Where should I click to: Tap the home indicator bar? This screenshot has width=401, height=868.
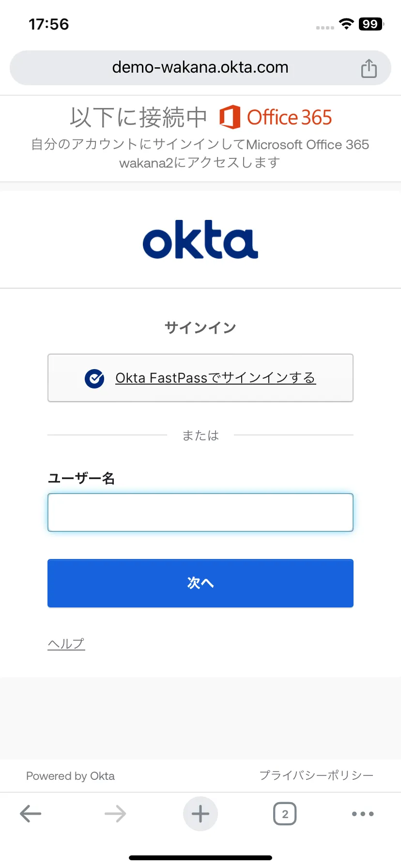(x=200, y=858)
